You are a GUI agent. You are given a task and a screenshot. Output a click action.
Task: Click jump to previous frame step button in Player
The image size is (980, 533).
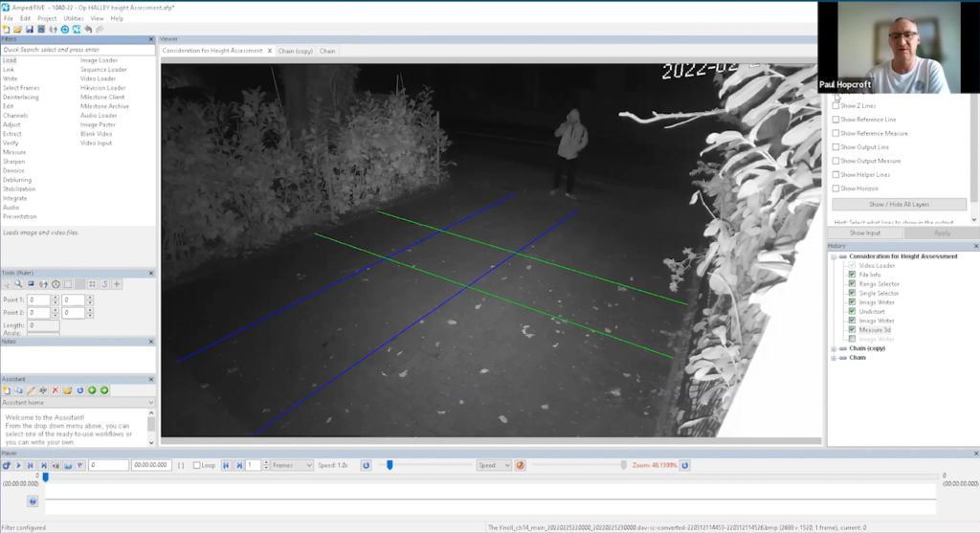tap(226, 465)
